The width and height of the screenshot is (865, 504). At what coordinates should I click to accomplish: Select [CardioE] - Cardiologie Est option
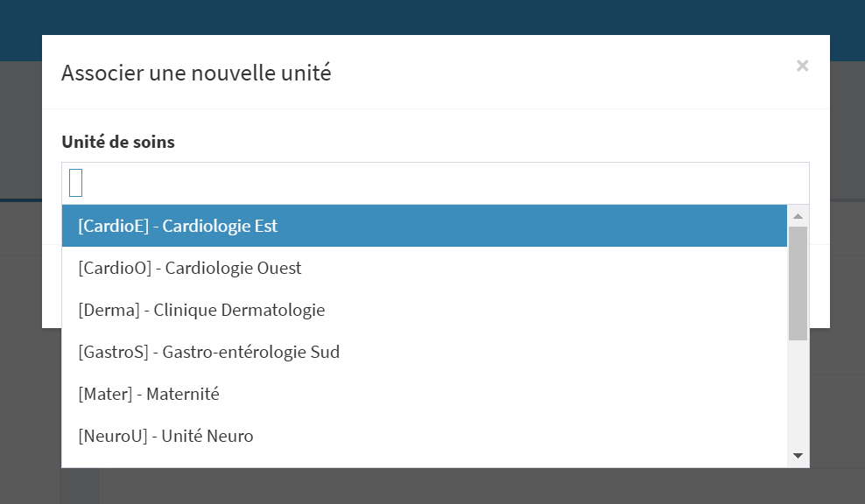[425, 226]
